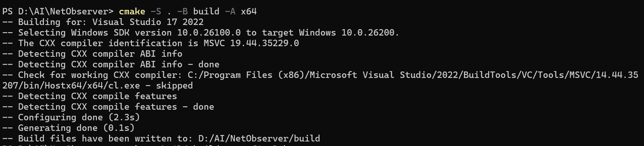Click the -S flag in the command
Viewport: 644px width, 146px height.
(156, 11)
